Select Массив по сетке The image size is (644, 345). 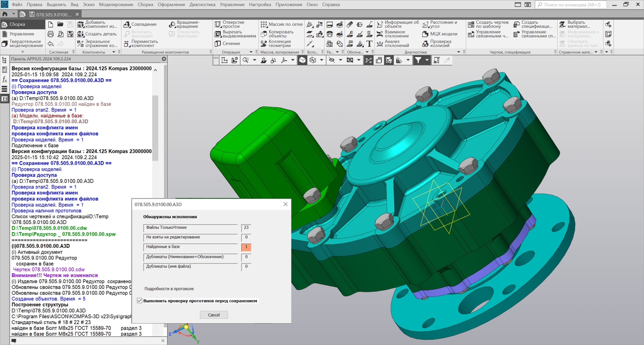pyautogui.click(x=281, y=24)
